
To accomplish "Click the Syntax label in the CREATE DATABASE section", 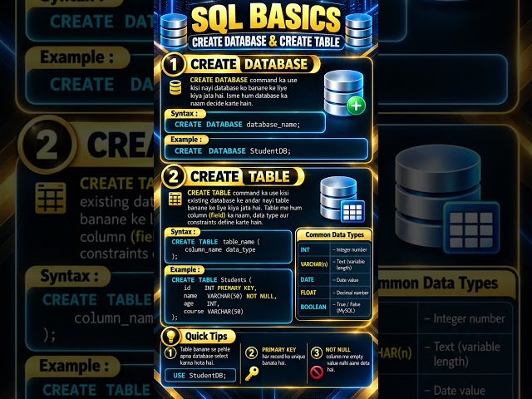I will pyautogui.click(x=185, y=113).
